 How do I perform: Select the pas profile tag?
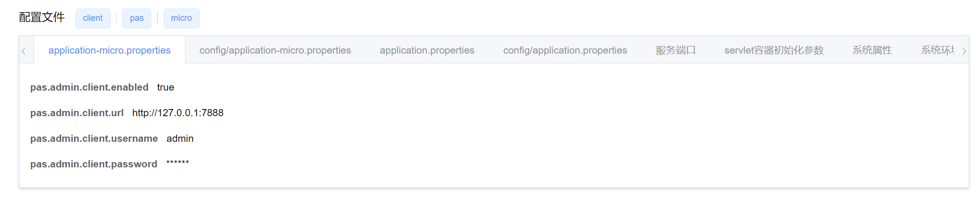[137, 18]
